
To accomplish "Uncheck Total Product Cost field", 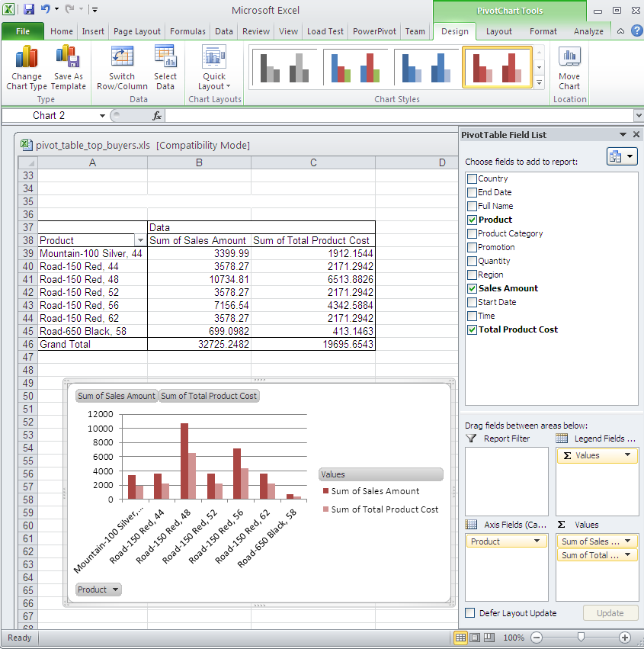I will point(472,330).
